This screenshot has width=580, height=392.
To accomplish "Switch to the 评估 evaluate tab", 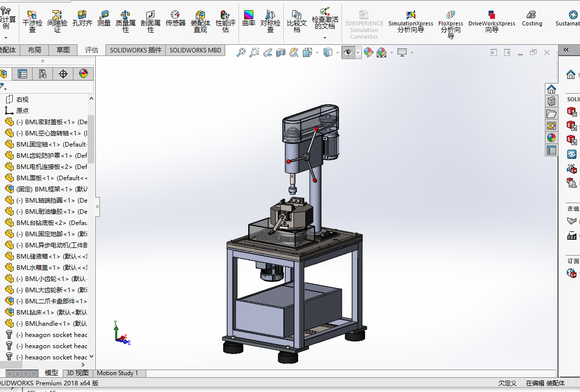I will coord(91,50).
